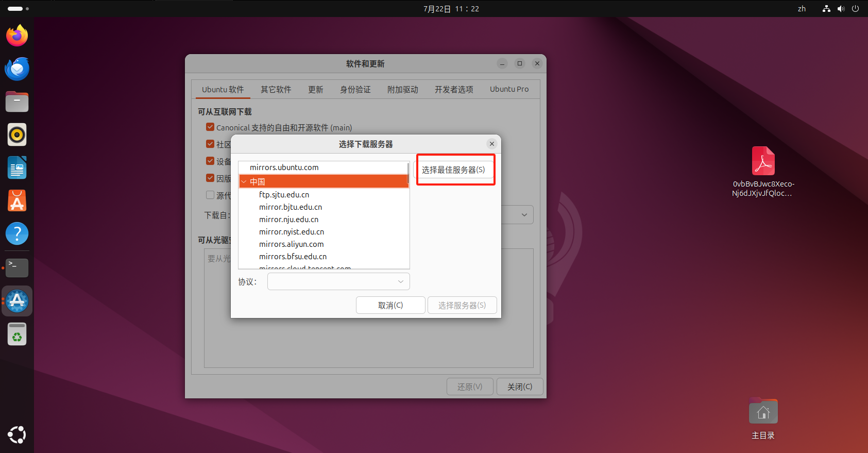Switch to the Ubuntu 软件 tab
This screenshot has width=868, height=453.
(x=223, y=89)
